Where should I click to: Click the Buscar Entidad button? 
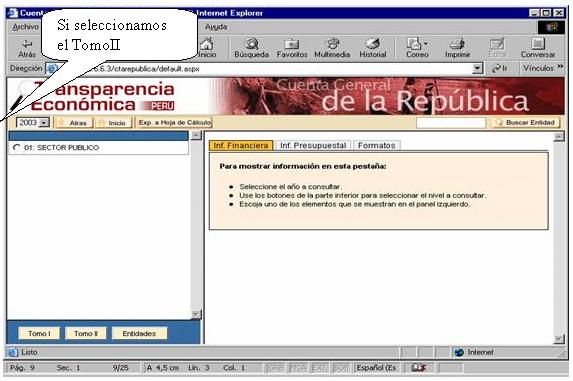525,122
